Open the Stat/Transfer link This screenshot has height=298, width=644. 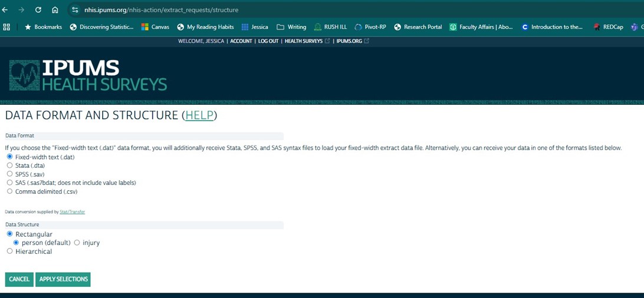tap(73, 212)
